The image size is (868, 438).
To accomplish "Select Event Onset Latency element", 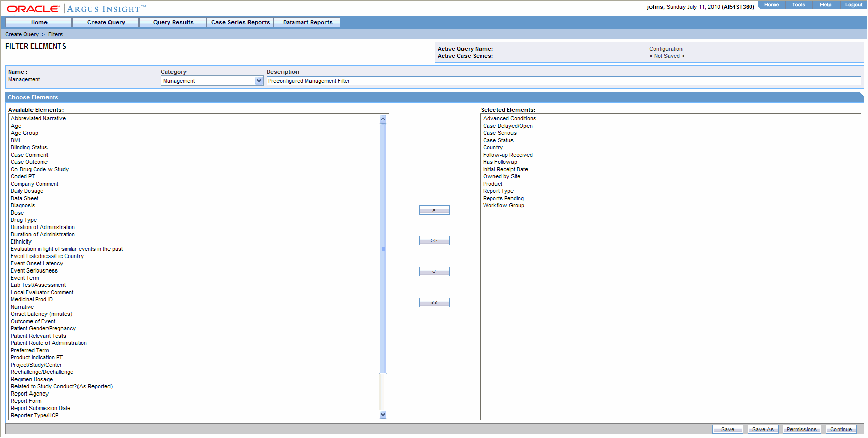I will (x=37, y=263).
